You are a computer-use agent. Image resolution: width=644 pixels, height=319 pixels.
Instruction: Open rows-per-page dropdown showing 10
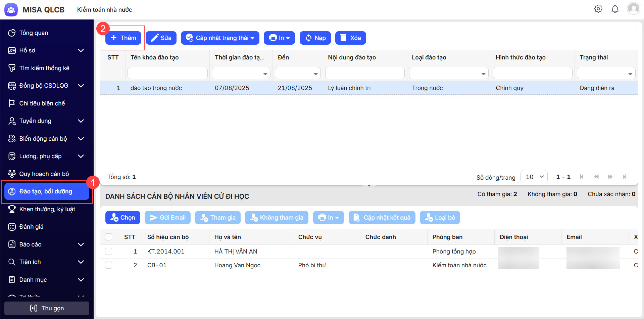534,177
